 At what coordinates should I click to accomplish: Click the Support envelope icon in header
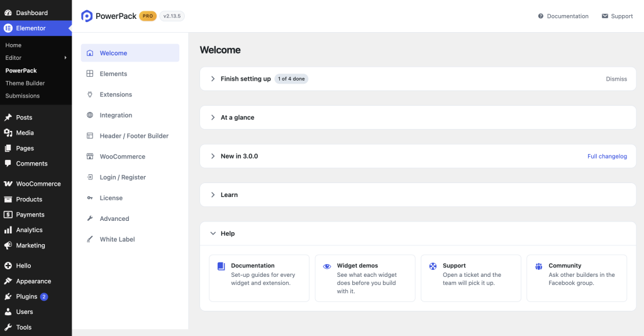pos(604,16)
